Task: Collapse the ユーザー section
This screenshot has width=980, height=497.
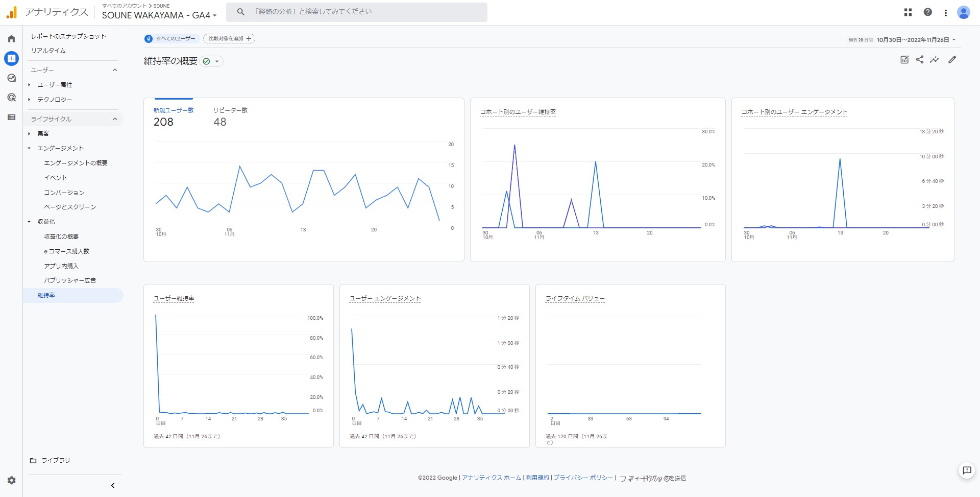Action: pyautogui.click(x=115, y=70)
